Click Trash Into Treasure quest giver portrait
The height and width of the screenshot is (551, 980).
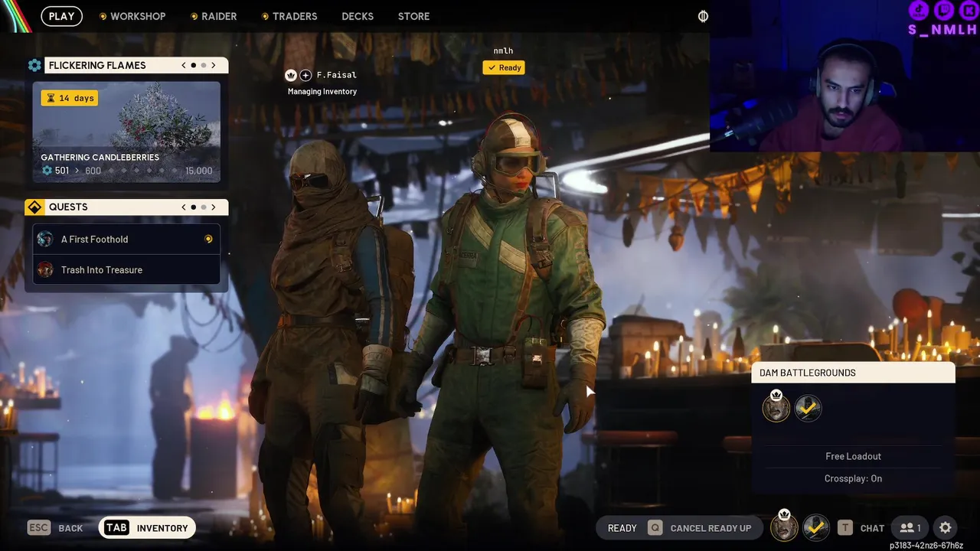[x=45, y=269]
